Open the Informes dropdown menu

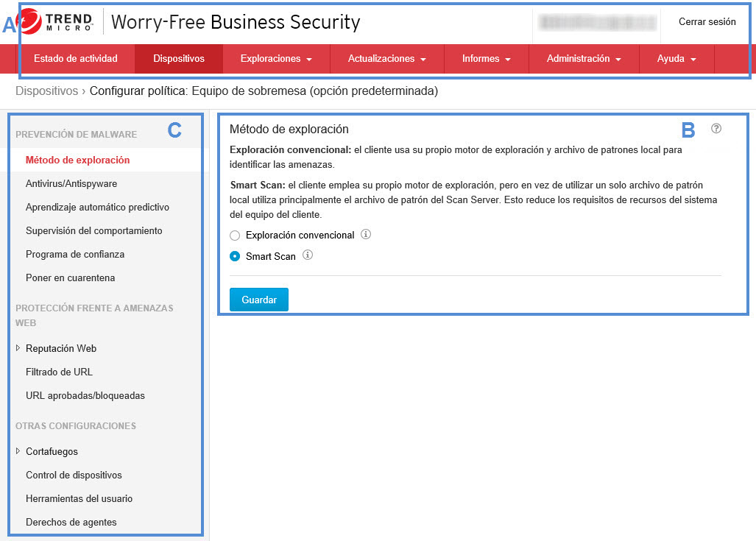[x=486, y=59]
